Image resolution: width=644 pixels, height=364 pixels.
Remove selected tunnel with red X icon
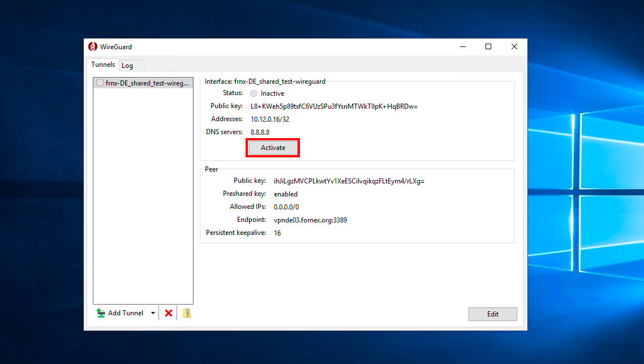point(169,313)
